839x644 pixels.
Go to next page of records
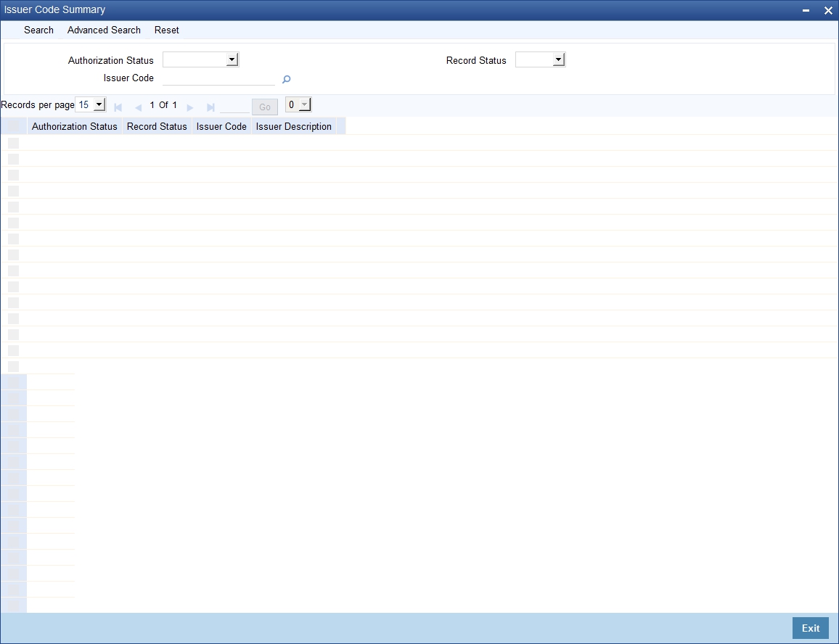pos(189,107)
